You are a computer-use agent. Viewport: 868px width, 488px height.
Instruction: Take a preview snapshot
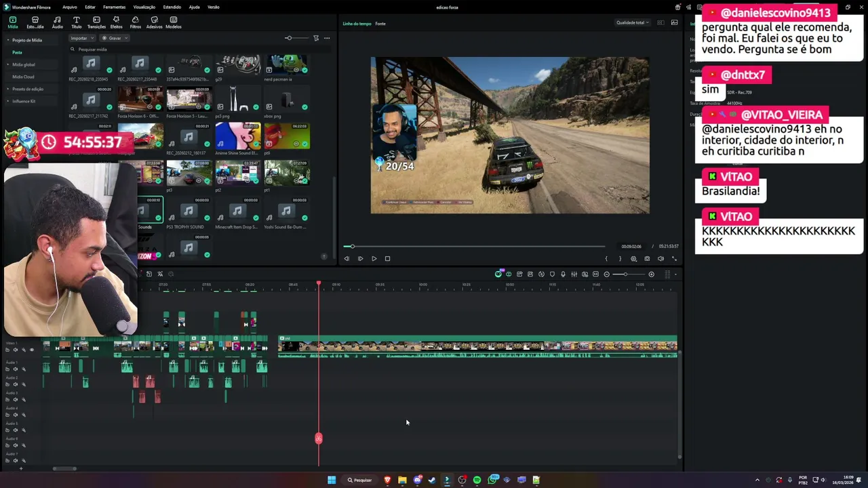pyautogui.click(x=647, y=258)
